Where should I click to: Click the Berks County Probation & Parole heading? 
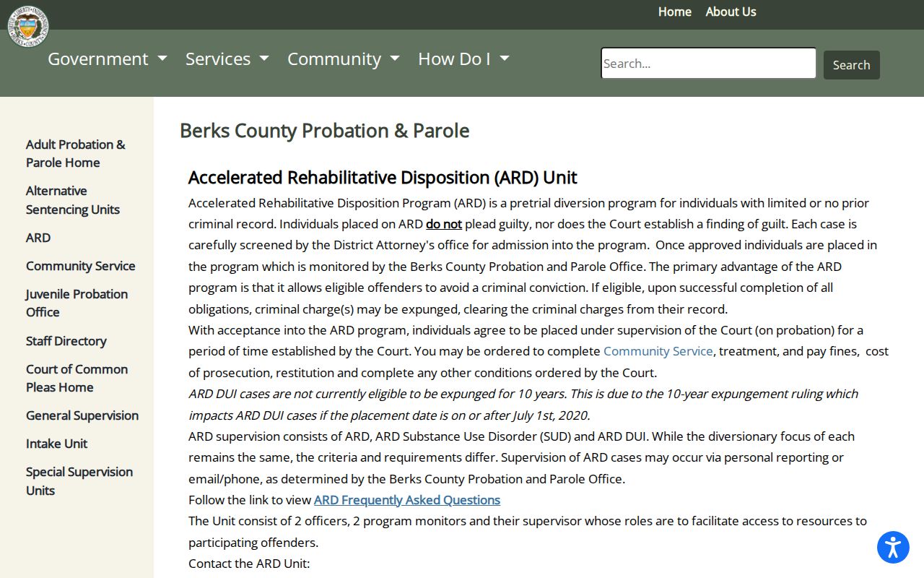pos(325,131)
